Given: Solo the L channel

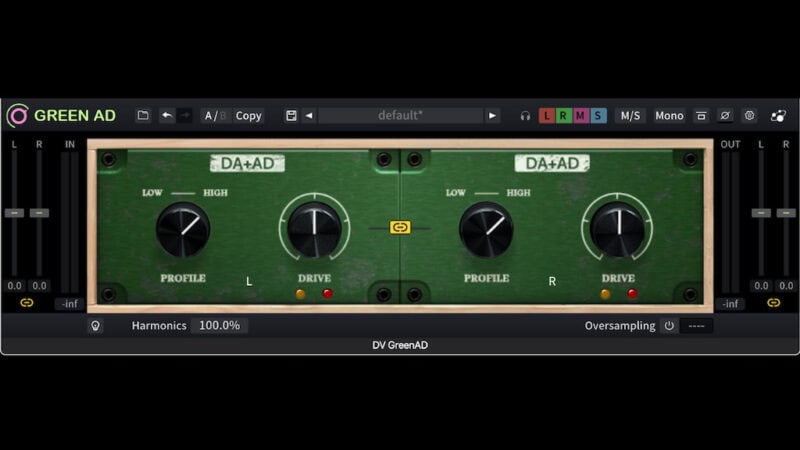Looking at the screenshot, I should pos(546,116).
